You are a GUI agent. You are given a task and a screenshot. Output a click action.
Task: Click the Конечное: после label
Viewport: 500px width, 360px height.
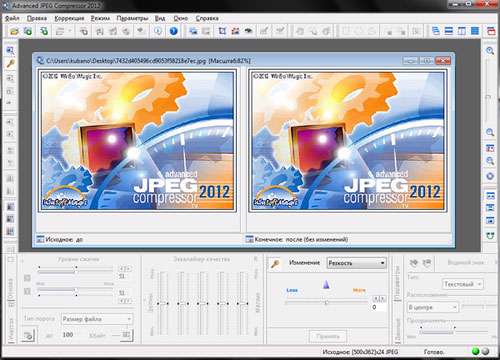click(x=301, y=239)
